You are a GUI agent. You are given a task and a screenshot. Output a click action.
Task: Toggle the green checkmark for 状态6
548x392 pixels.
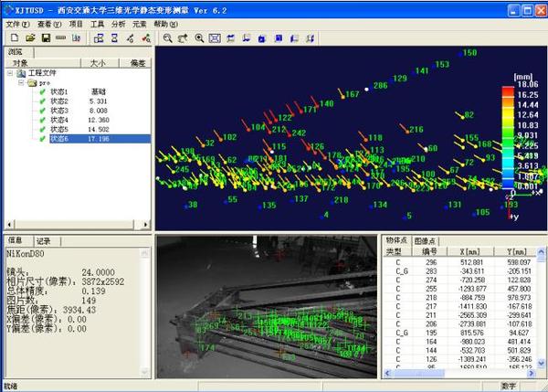coord(43,139)
